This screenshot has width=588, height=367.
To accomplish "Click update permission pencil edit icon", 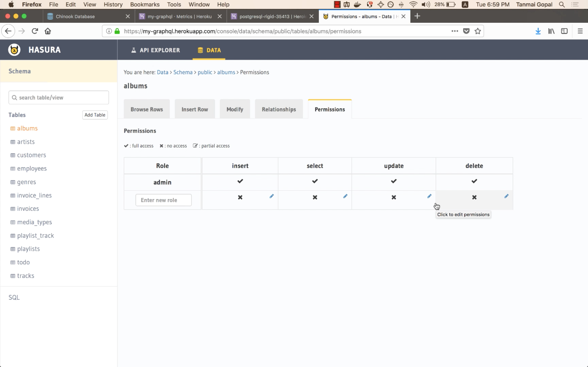I will click(x=429, y=196).
